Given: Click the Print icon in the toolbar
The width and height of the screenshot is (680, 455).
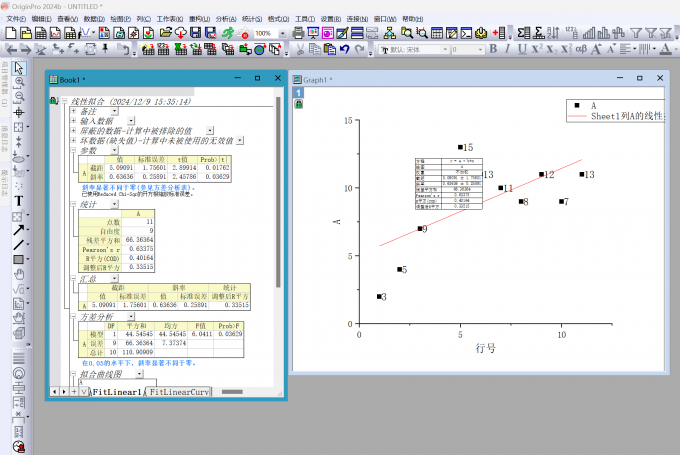Looking at the screenshot, I should pos(298,33).
